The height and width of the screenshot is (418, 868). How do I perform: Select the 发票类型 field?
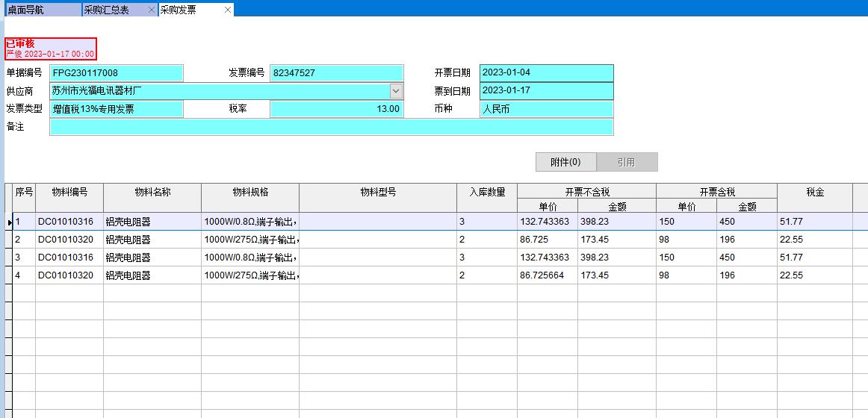click(x=116, y=109)
